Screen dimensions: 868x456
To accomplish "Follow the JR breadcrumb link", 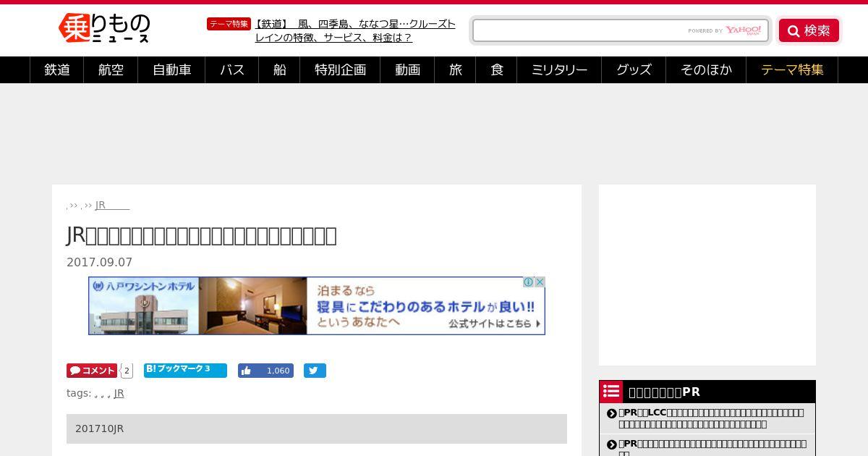I will click(112, 205).
